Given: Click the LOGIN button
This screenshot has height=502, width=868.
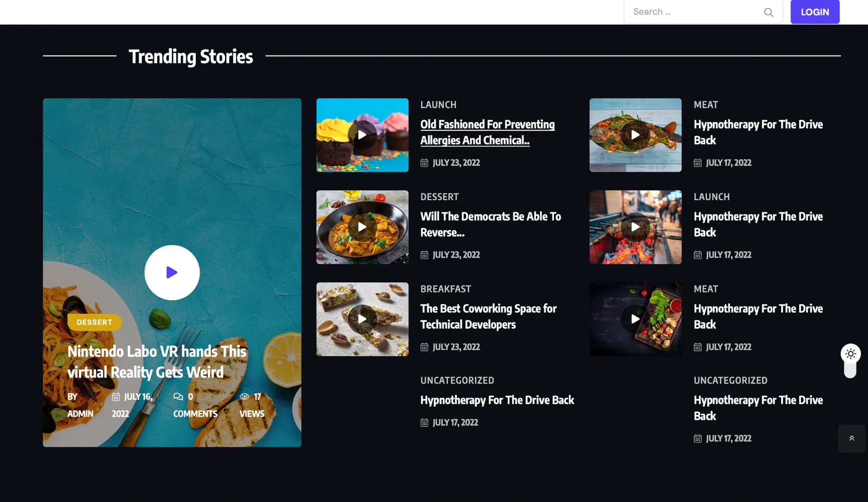Looking at the screenshot, I should pyautogui.click(x=815, y=12).
